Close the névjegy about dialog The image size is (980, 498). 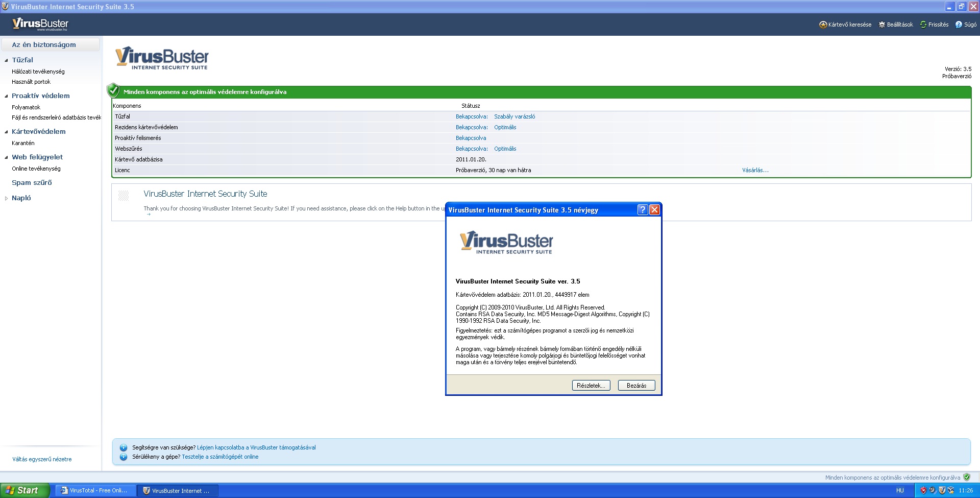click(x=654, y=209)
